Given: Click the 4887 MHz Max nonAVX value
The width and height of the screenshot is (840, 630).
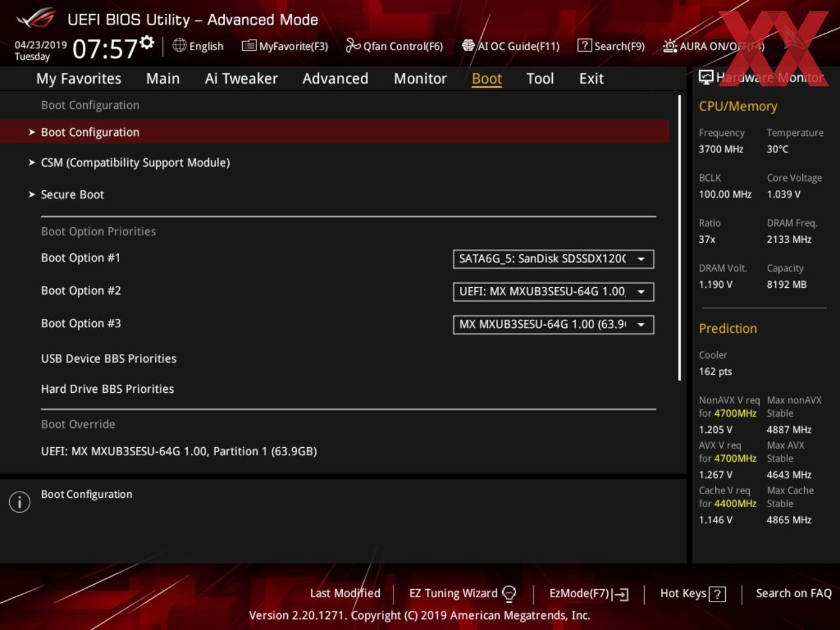Looking at the screenshot, I should [789, 430].
